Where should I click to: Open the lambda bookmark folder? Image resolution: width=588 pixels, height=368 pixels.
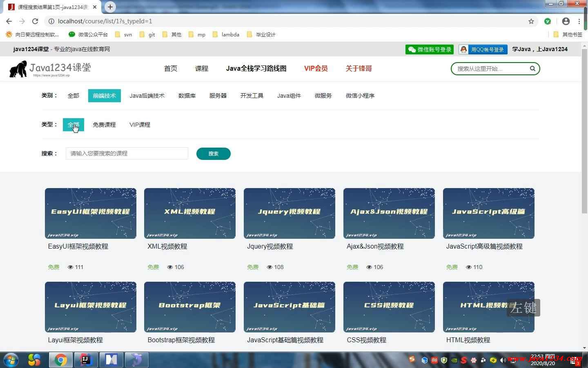[226, 35]
